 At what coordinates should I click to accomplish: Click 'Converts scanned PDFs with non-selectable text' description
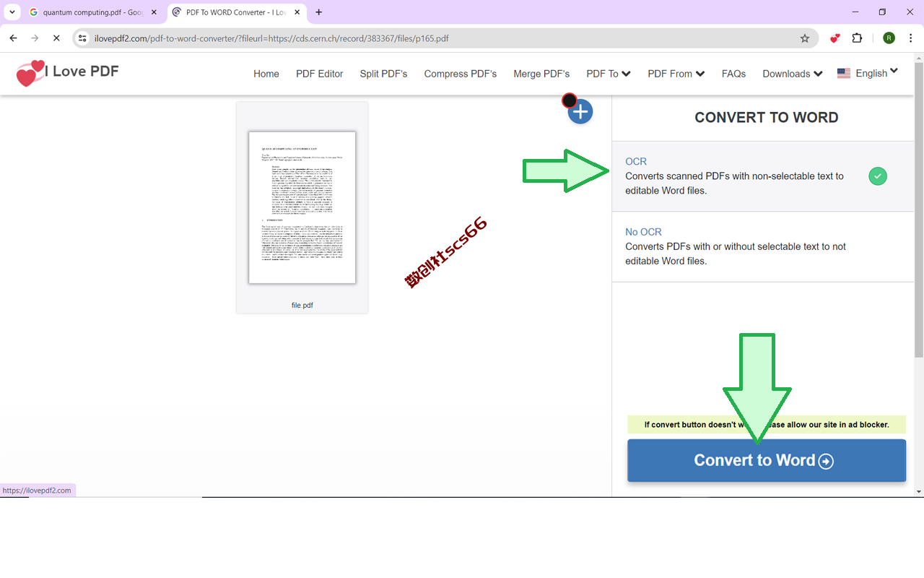coord(734,184)
